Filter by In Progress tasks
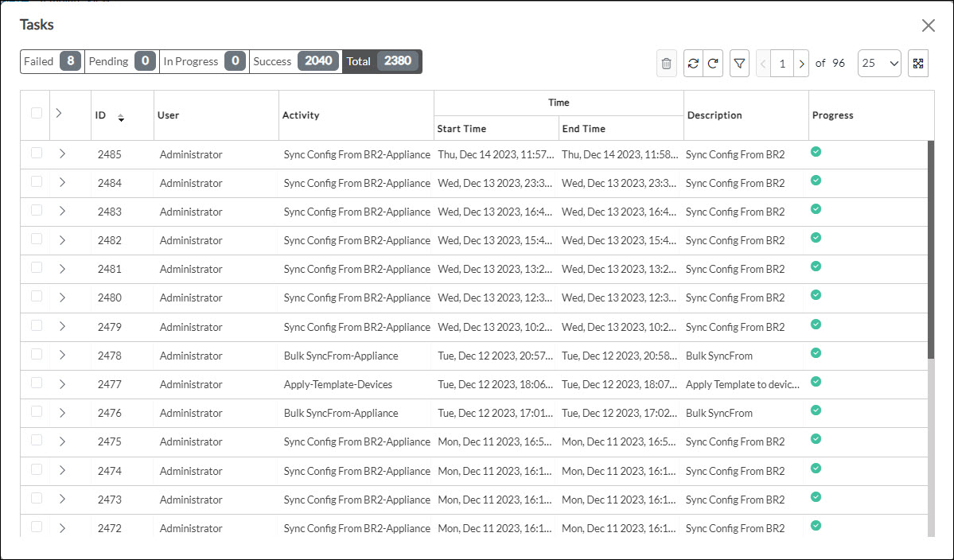Image resolution: width=954 pixels, height=560 pixels. (204, 61)
